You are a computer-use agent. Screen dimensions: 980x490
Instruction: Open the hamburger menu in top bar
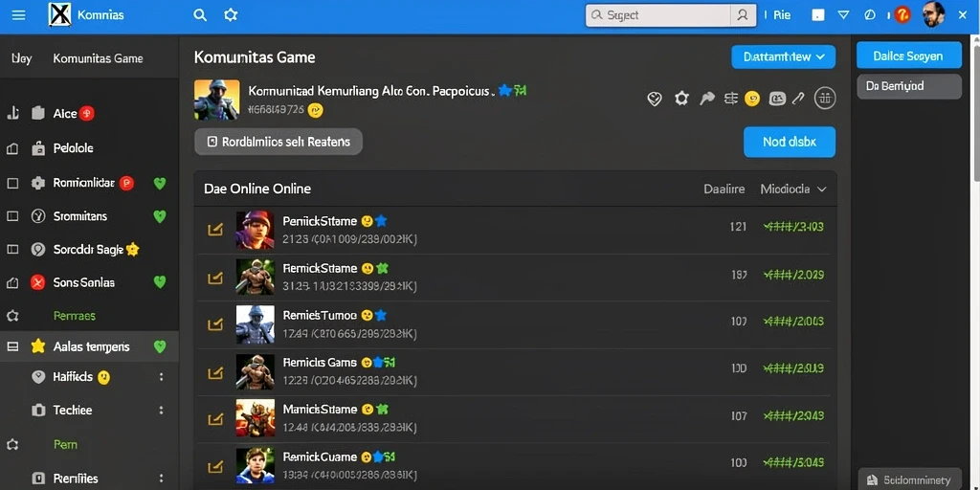click(19, 15)
